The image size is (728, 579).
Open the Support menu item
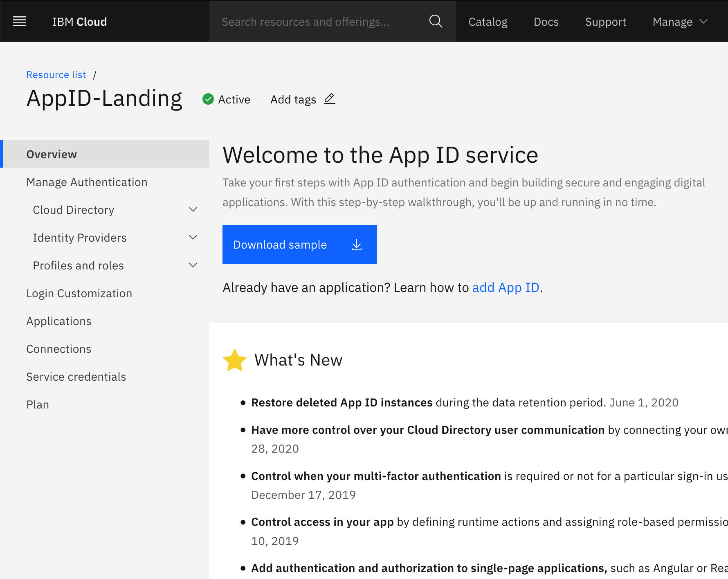(x=605, y=22)
